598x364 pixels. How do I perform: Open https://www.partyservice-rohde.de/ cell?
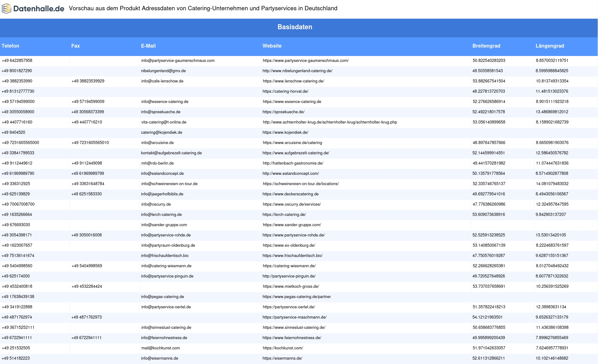pyautogui.click(x=294, y=235)
